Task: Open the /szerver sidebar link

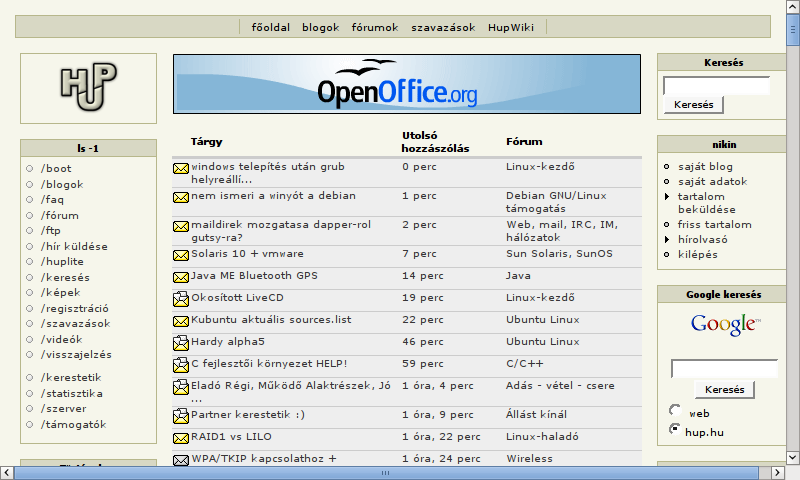Action: pos(63,409)
